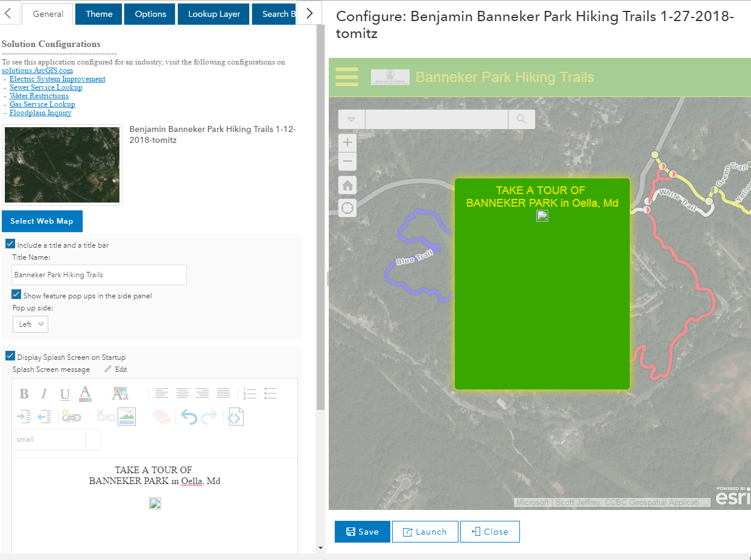Justify splash text
The width and height of the screenshot is (751, 560).
223,394
